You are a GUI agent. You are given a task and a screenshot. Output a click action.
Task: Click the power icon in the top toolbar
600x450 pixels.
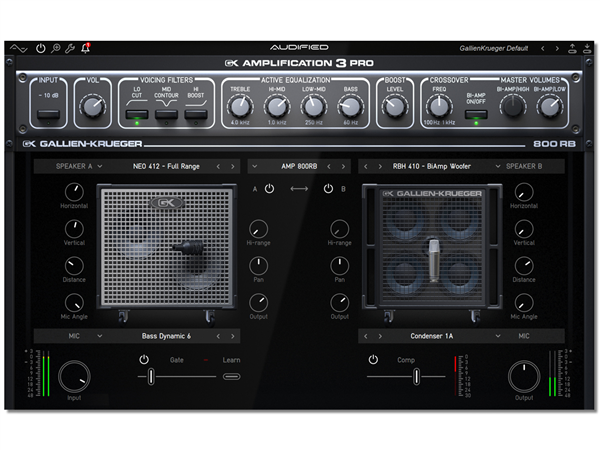click(x=40, y=48)
